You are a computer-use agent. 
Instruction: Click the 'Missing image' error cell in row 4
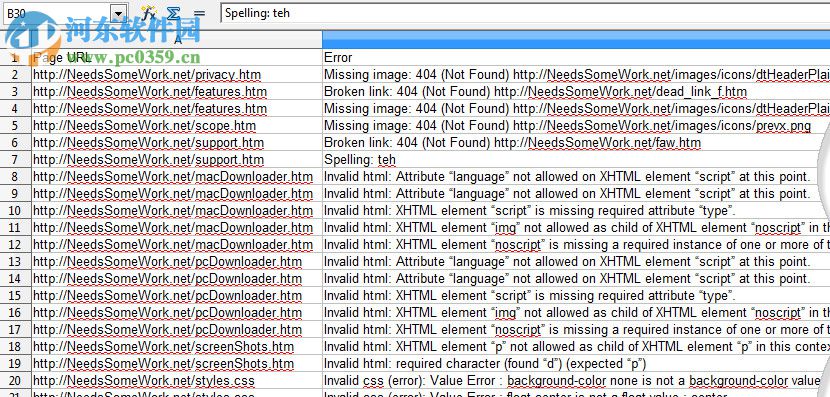point(576,109)
